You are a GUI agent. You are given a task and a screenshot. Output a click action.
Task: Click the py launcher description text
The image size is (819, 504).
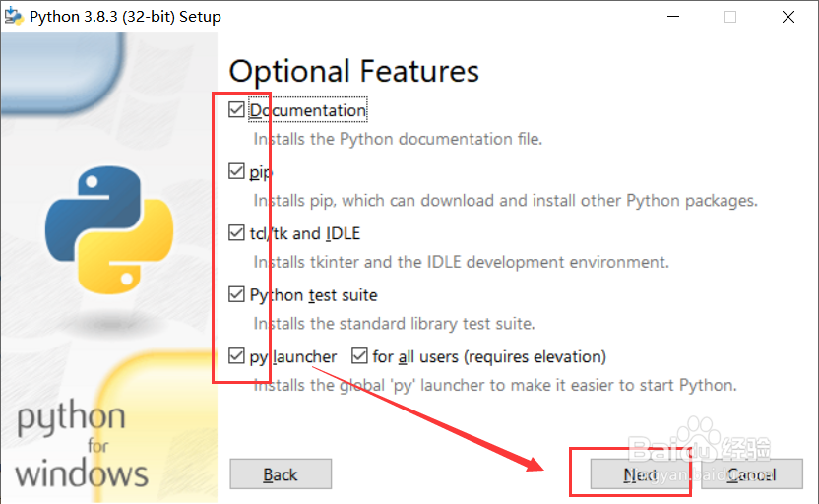click(x=494, y=385)
